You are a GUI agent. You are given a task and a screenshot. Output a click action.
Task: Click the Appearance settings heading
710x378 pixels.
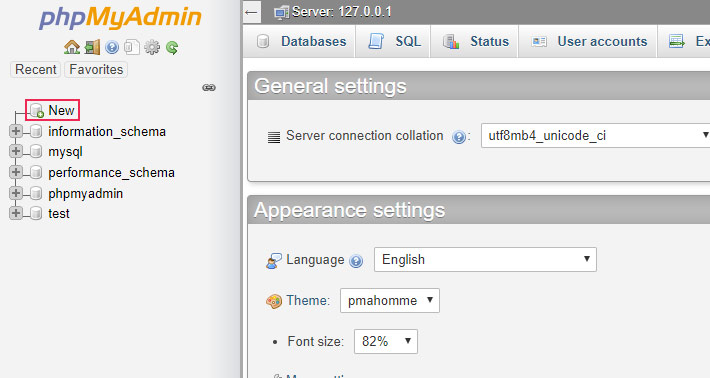coord(350,210)
